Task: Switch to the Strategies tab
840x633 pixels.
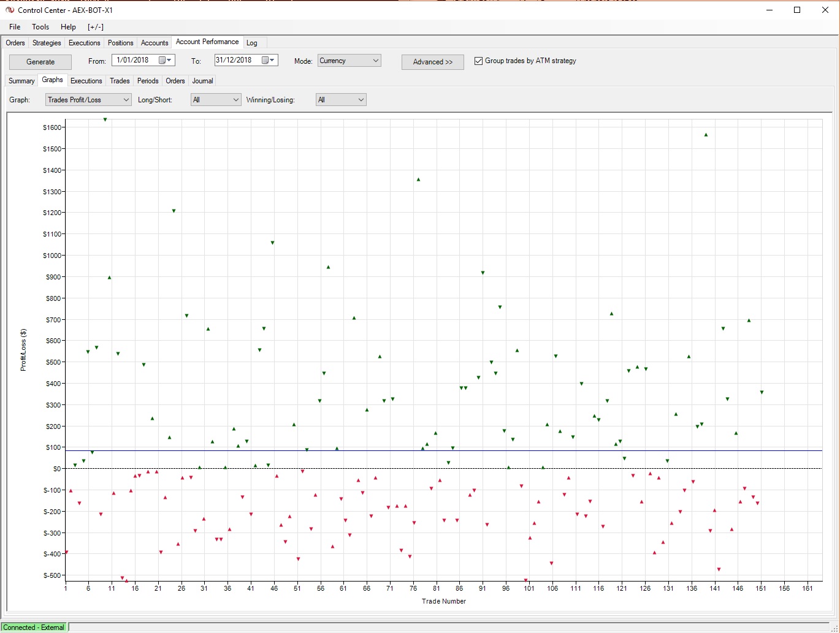Action: [47, 43]
